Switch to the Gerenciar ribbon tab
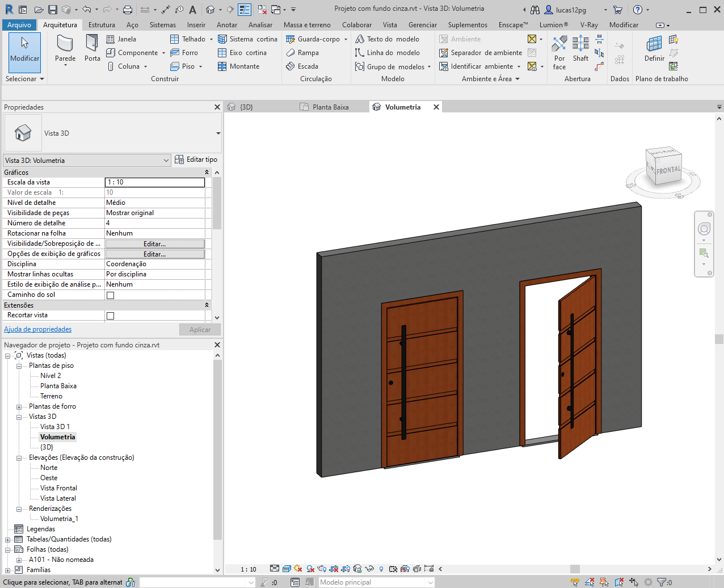Image resolution: width=724 pixels, height=588 pixels. pyautogui.click(x=423, y=25)
